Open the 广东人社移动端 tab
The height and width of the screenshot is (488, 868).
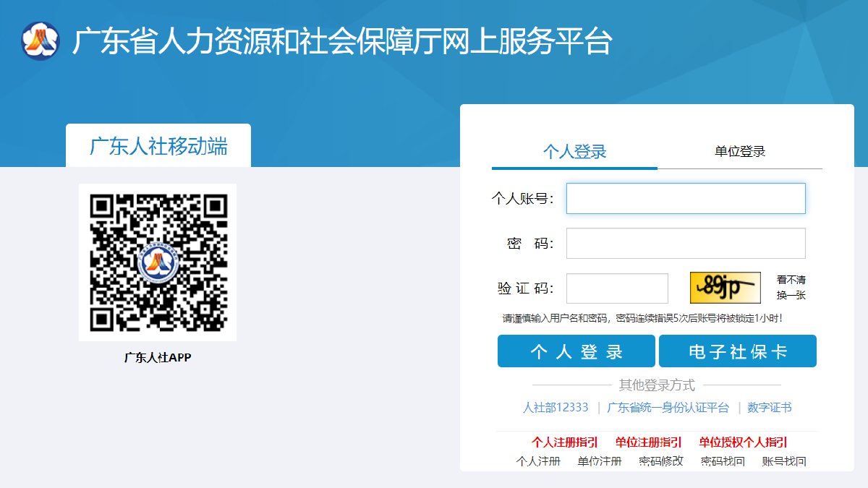point(158,146)
